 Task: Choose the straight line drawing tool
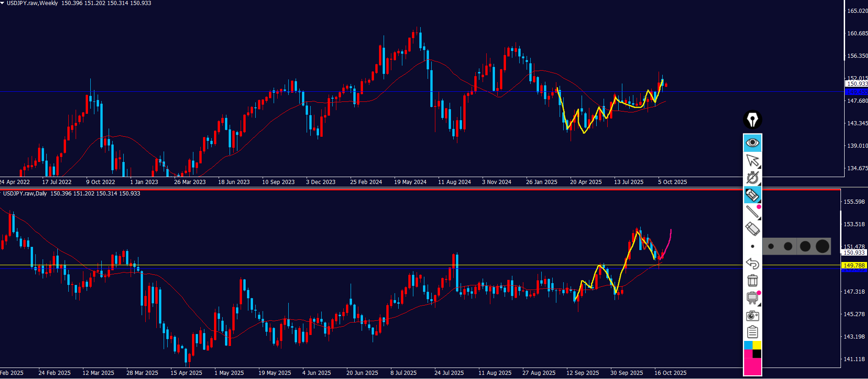click(752, 212)
